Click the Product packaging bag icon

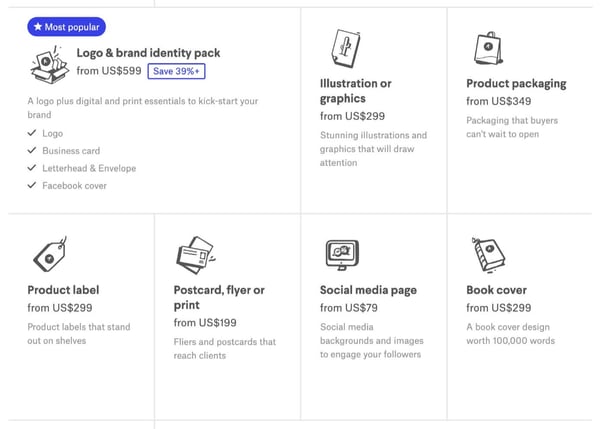pos(487,48)
